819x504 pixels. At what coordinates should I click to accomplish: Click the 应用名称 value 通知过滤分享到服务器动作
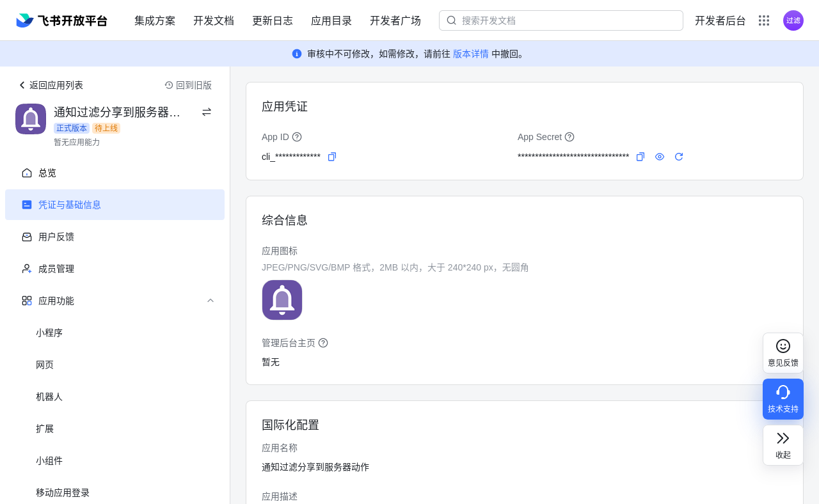[315, 467]
